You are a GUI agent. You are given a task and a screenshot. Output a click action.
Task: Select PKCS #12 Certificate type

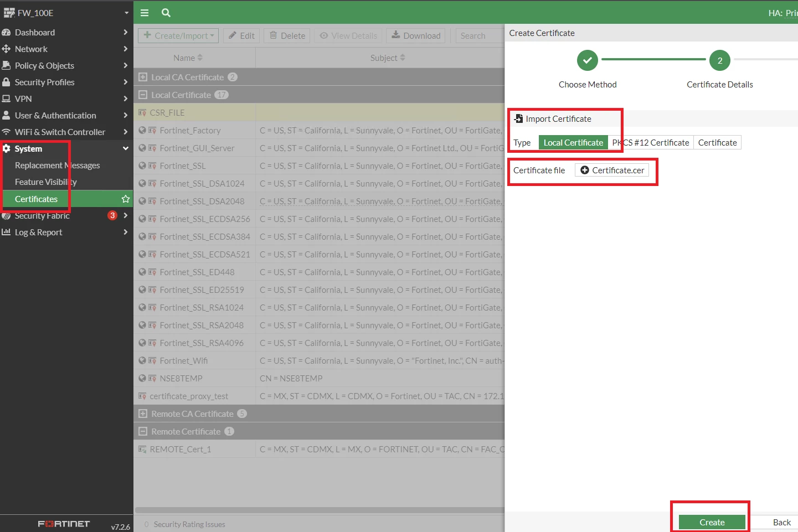click(x=651, y=142)
